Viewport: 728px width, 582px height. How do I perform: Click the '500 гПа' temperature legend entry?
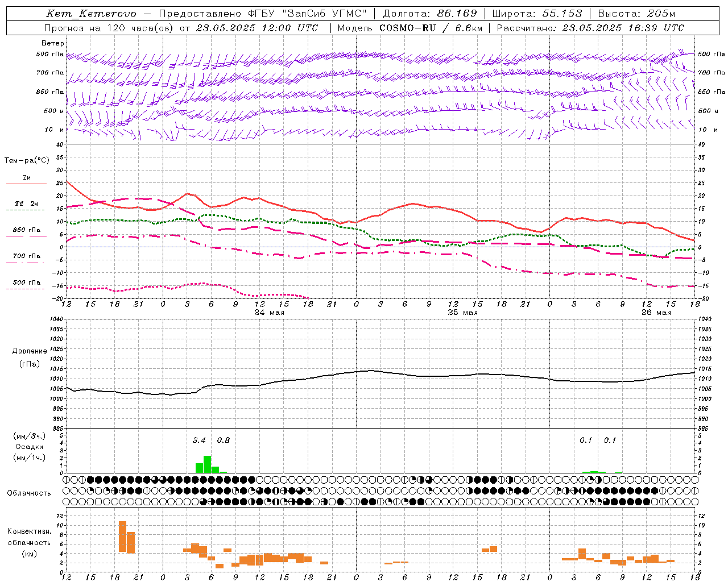tap(26, 282)
